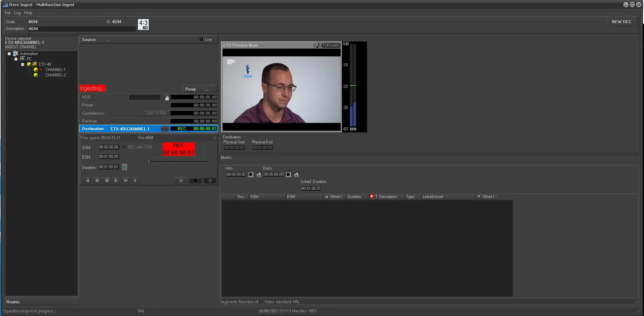Click the rewind transport icon
The image size is (644, 316).
(97, 180)
